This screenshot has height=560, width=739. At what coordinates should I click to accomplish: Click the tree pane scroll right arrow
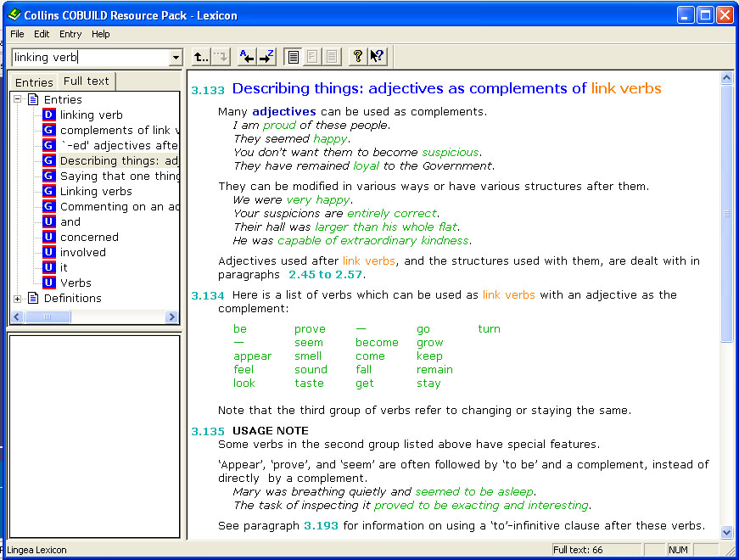point(171,316)
